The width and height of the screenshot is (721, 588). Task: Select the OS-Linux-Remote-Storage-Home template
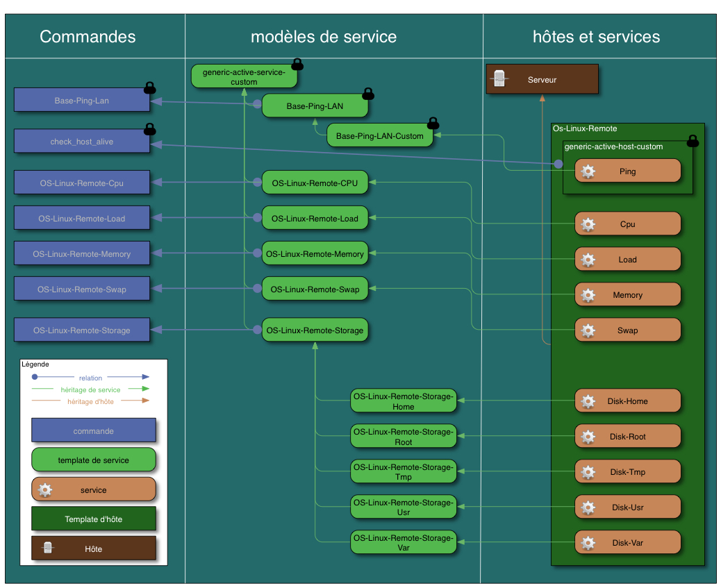point(403,401)
